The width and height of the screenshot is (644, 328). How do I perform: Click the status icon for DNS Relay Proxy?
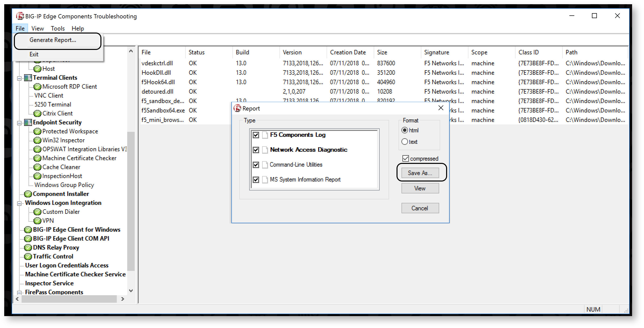coord(28,248)
